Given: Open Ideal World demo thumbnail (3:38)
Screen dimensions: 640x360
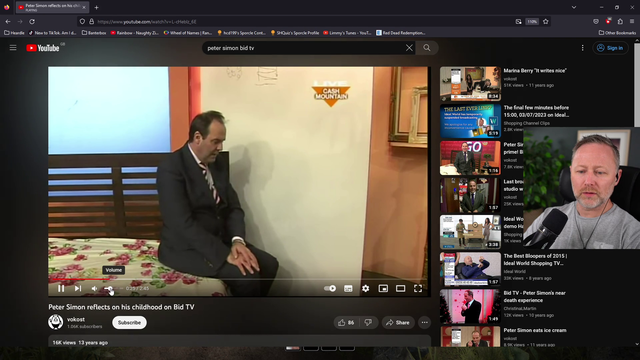Looking at the screenshot, I should tap(470, 232).
